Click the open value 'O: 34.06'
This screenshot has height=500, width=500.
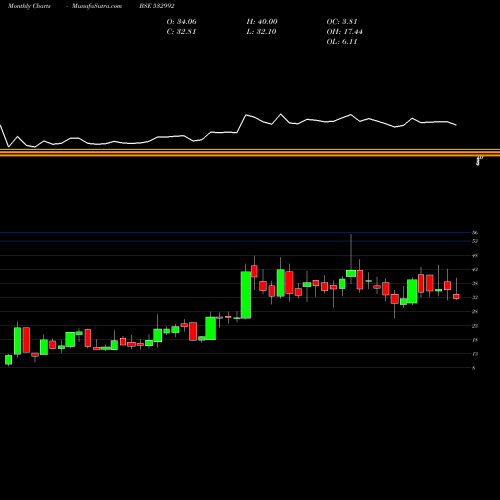coord(181,22)
